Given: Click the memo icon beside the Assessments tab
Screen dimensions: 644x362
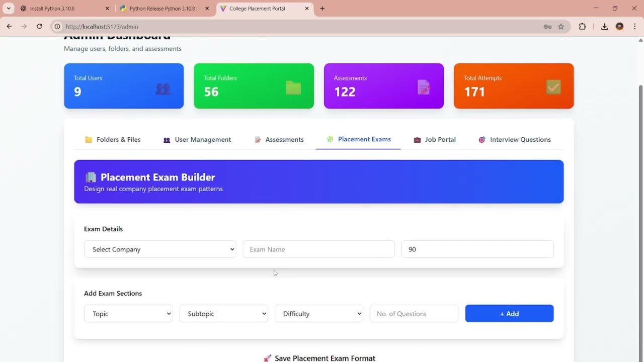Looking at the screenshot, I should click(x=258, y=140).
